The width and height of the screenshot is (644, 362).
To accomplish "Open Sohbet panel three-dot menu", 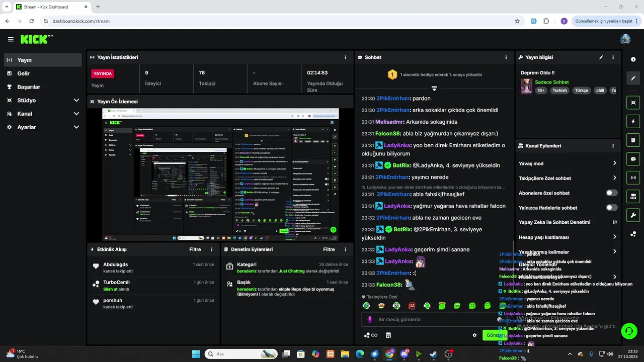I will click(x=506, y=57).
